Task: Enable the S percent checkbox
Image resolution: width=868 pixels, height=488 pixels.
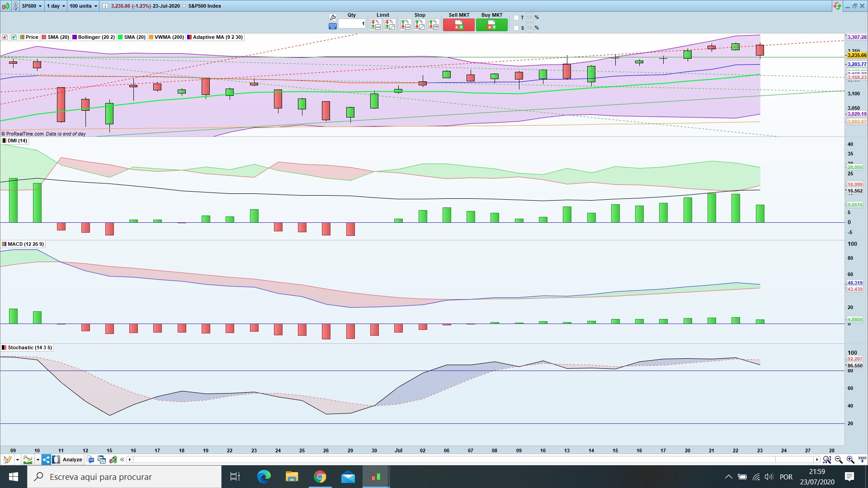Action: tap(516, 28)
